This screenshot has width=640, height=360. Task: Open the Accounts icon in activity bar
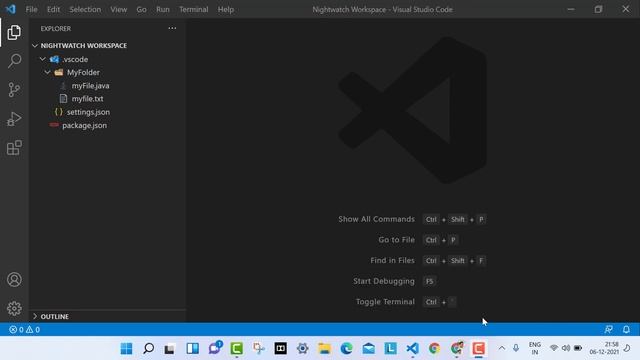click(14, 280)
